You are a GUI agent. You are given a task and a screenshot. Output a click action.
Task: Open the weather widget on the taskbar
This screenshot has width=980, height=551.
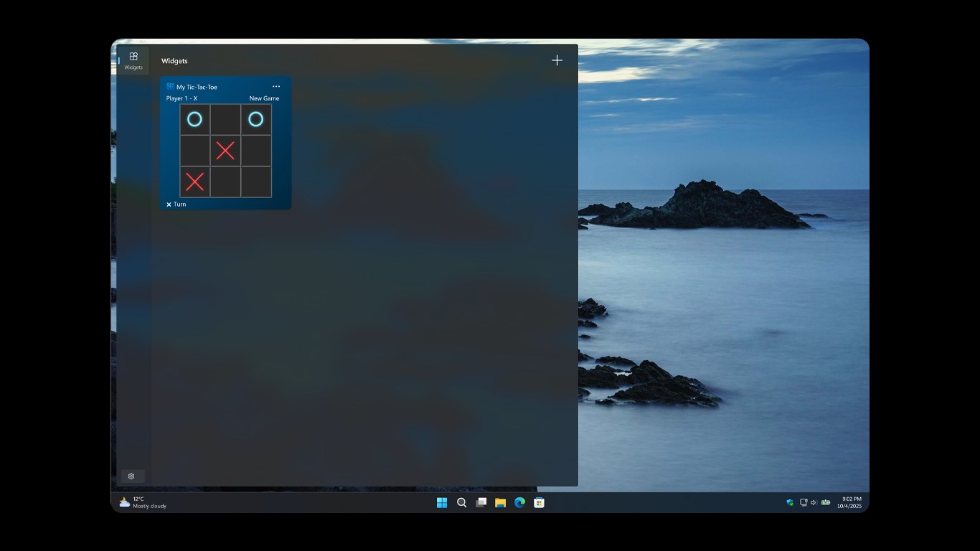[143, 502]
